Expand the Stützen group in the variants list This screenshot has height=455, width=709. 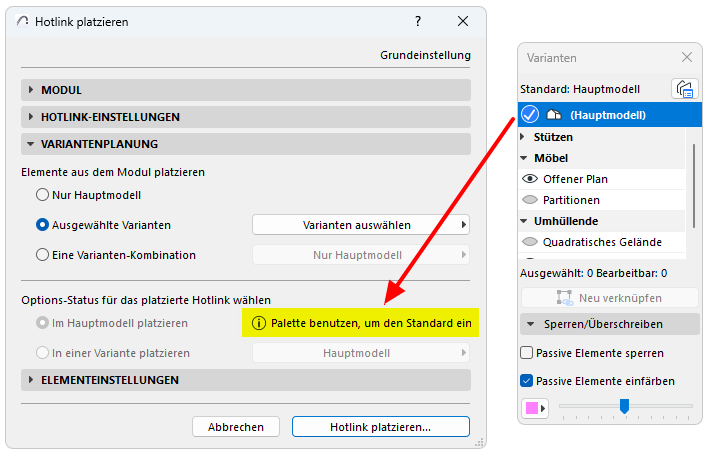point(524,137)
